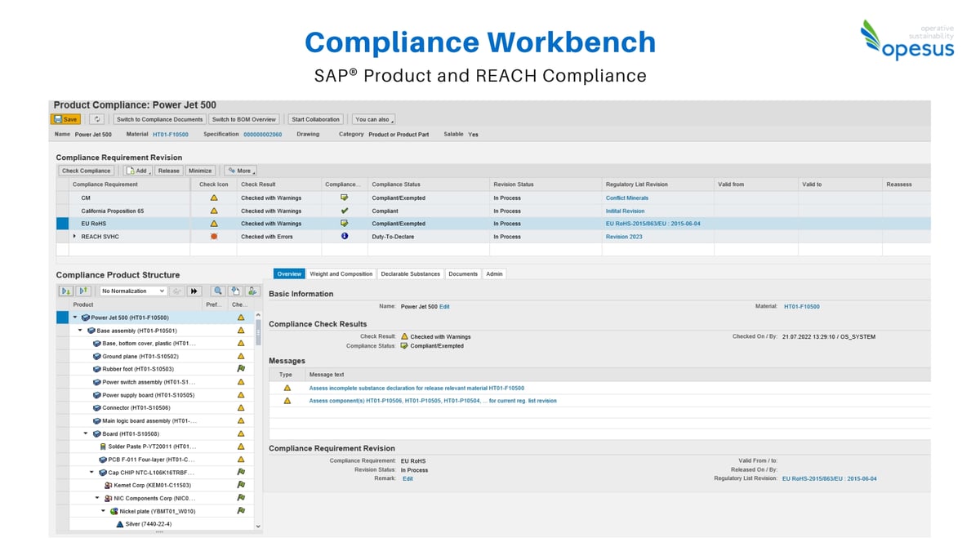Open the No Normalization dropdown

[x=135, y=291]
